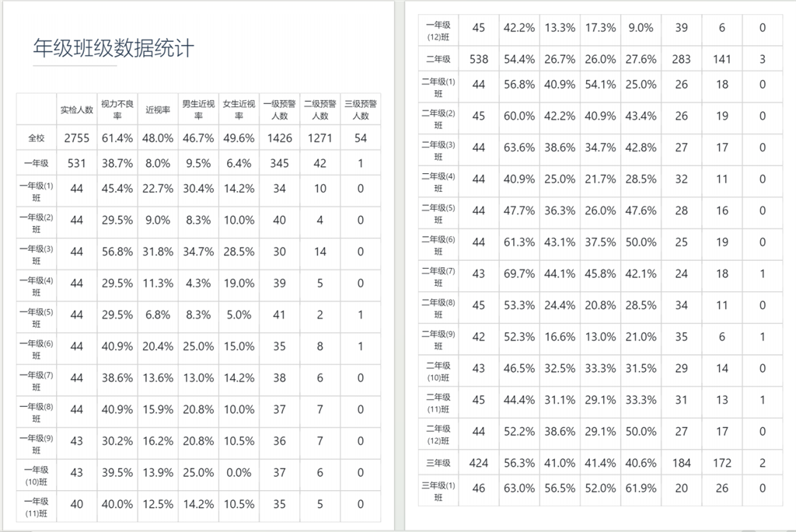This screenshot has width=796, height=532.
Task: Select the 视力不良率 column header
Action: point(117,110)
